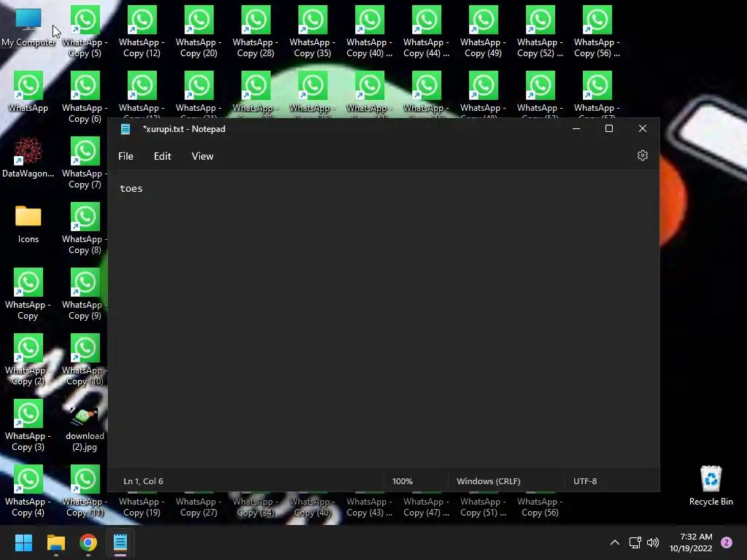
Task: Open the network status tray icon
Action: pos(635,542)
